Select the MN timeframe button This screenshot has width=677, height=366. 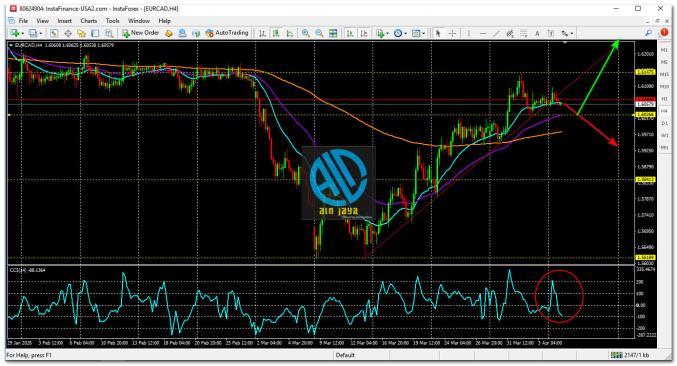tap(664, 148)
